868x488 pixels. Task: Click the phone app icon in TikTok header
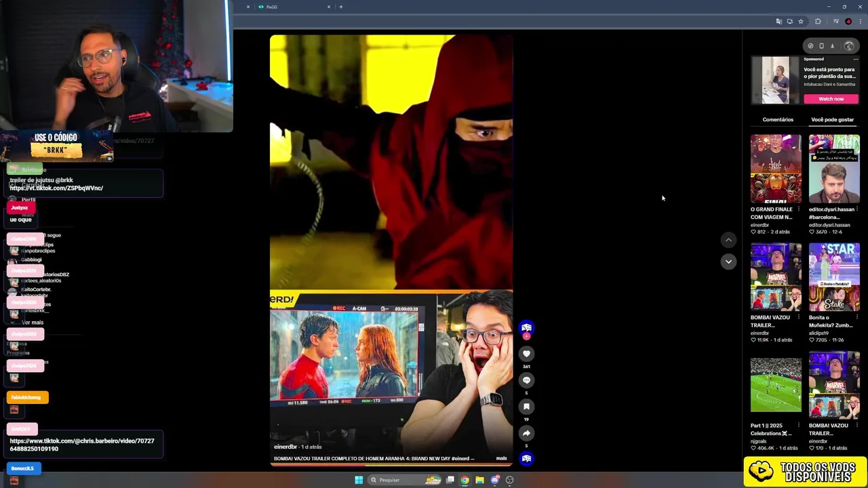click(x=821, y=46)
